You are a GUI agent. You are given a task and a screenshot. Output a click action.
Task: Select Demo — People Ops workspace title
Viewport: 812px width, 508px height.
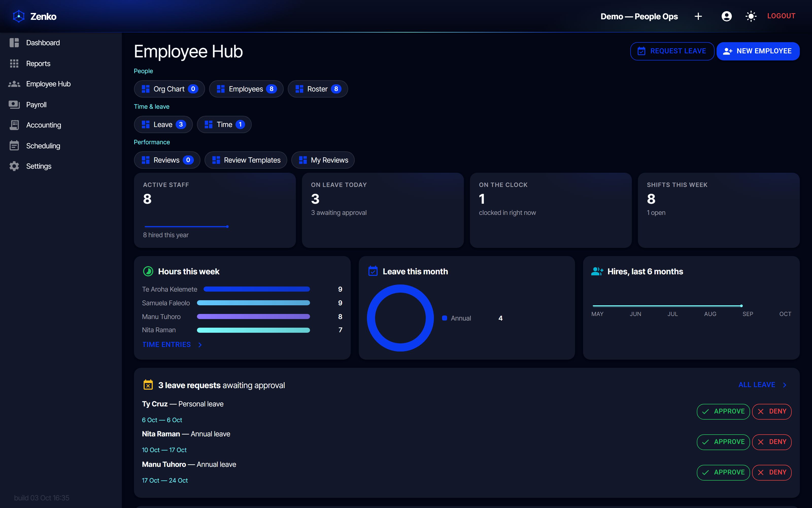pos(639,17)
